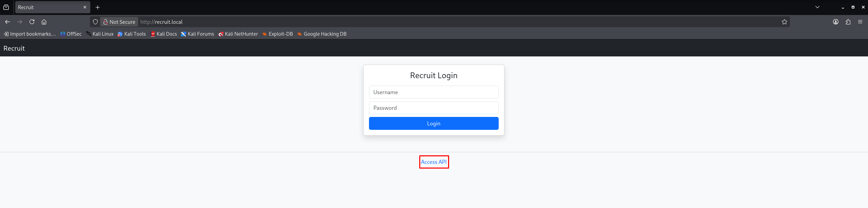Open the application hamburger menu
This screenshot has width=868, height=208.
coord(860,22)
